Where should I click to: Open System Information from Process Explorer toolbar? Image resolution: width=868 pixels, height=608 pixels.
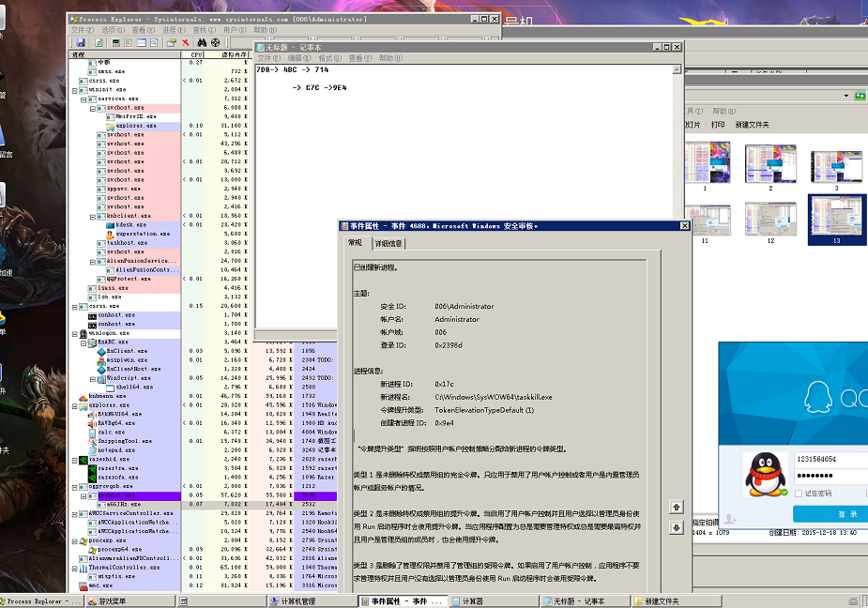point(116,42)
